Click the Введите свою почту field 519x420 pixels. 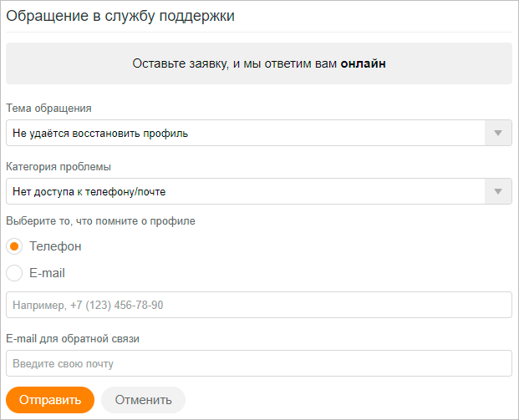258,363
